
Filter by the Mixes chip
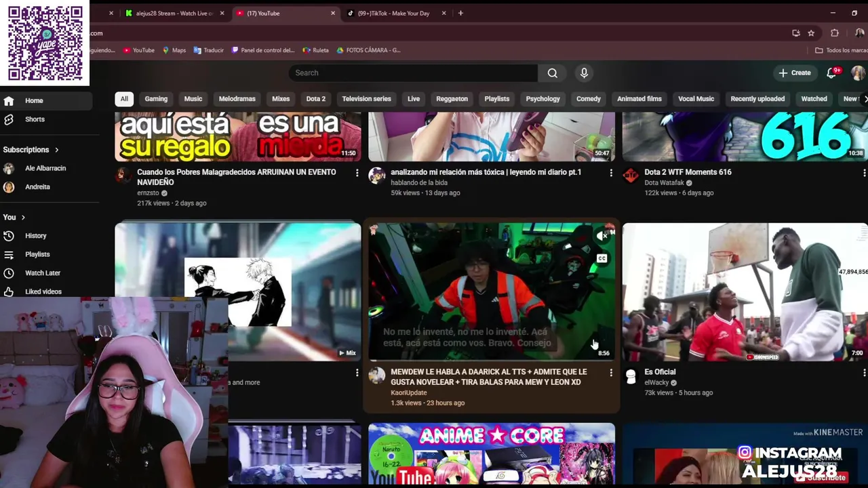(x=281, y=99)
